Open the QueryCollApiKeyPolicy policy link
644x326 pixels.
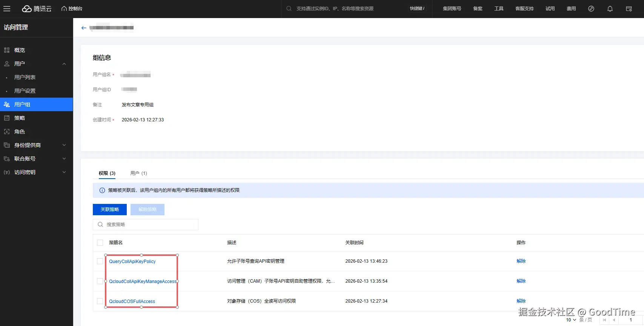coord(132,262)
